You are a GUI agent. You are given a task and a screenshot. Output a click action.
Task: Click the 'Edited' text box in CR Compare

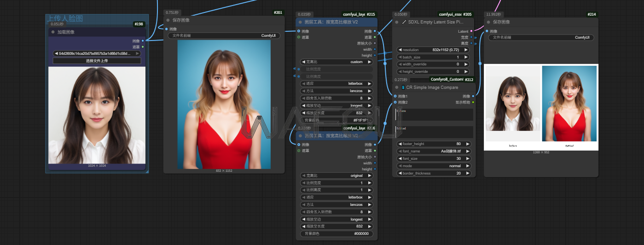(434, 132)
